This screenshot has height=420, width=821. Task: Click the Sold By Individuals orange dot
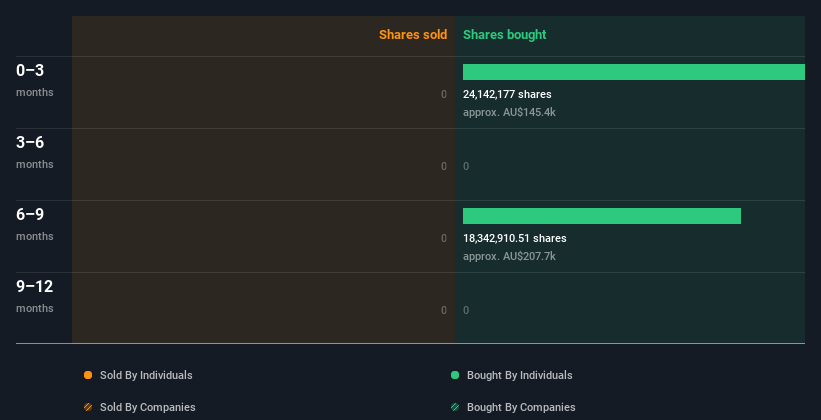(x=88, y=375)
